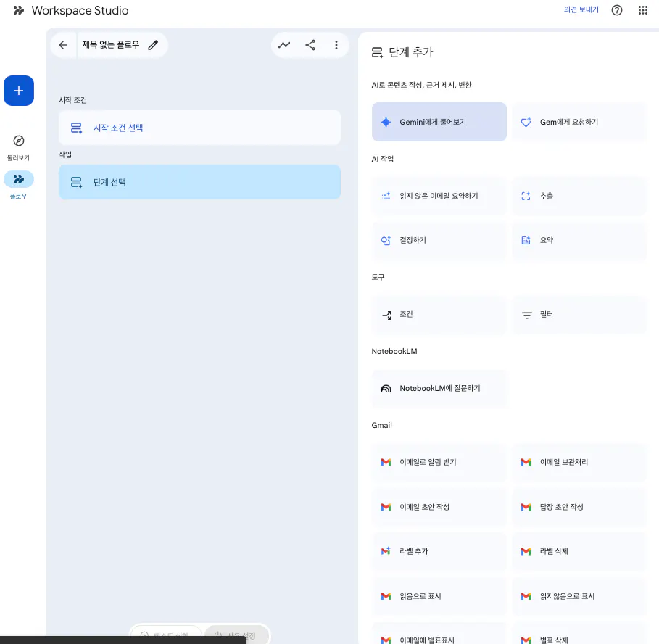Choose Gem에게 요청하기 step
659x644 pixels.
pyautogui.click(x=579, y=122)
